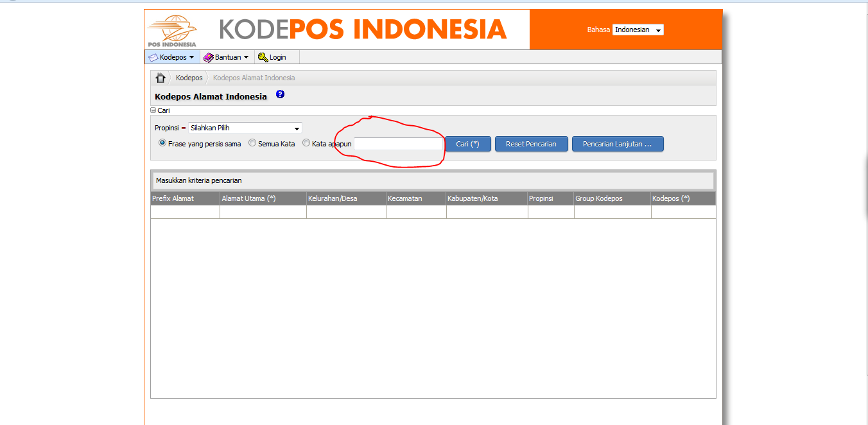
Task: Click the Group Kodepos column header
Action: tap(612, 198)
